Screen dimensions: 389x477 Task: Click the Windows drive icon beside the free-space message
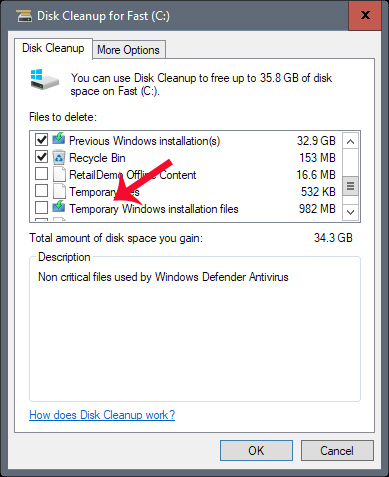coord(45,79)
